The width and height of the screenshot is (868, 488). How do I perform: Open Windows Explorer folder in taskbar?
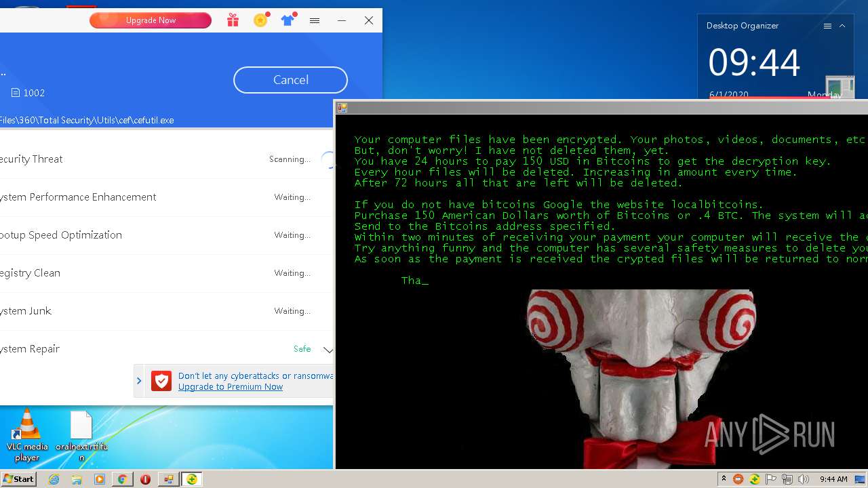tap(77, 479)
